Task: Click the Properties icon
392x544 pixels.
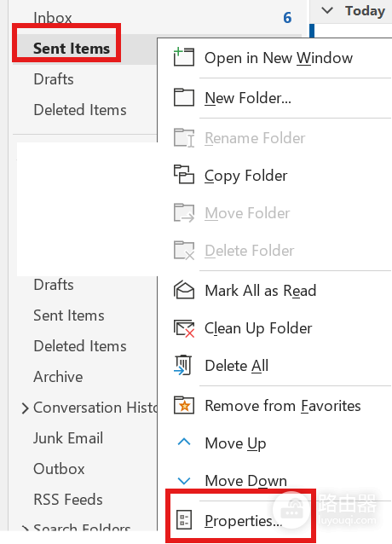Action: pos(184,520)
